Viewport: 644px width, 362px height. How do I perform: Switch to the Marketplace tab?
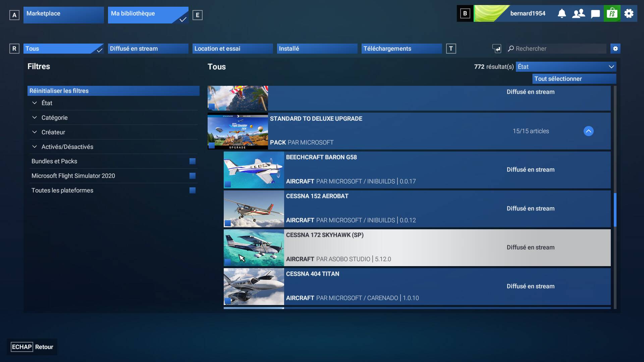(x=64, y=15)
